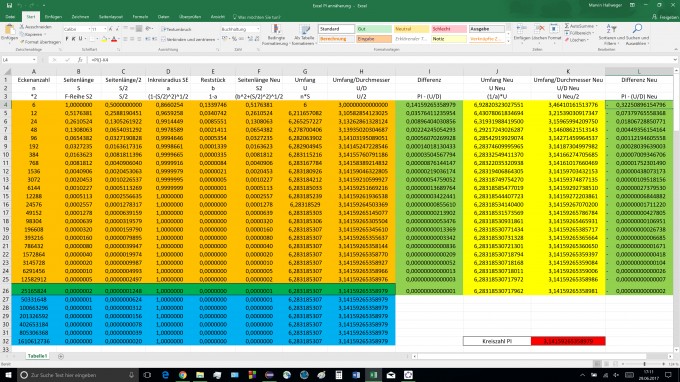Open the Name Box dropdown arrow
The height and width of the screenshot is (382, 680).
(34, 60)
